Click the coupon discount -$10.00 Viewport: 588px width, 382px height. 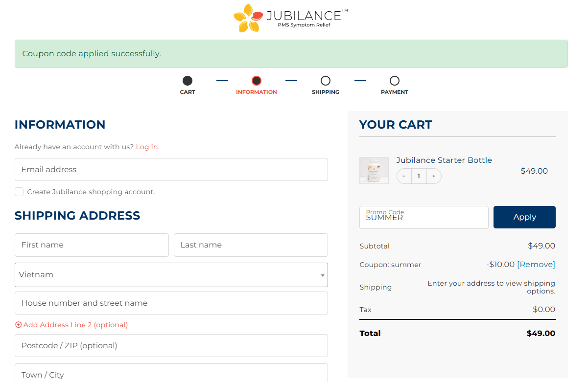tap(500, 265)
